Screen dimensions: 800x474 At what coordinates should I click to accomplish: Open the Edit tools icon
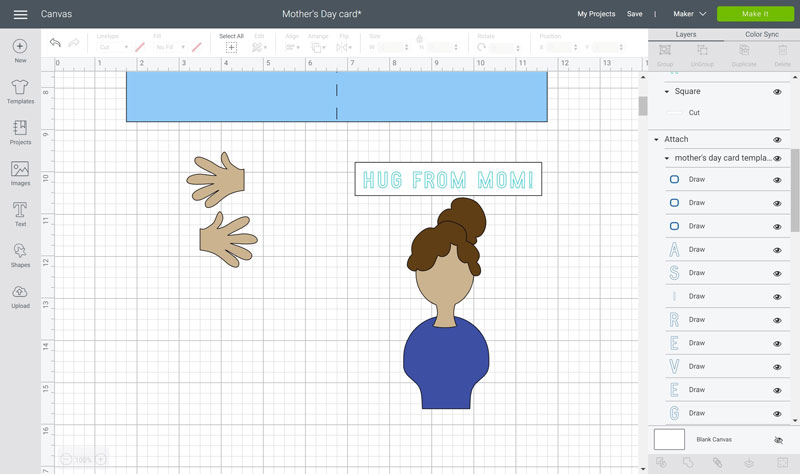(x=259, y=47)
